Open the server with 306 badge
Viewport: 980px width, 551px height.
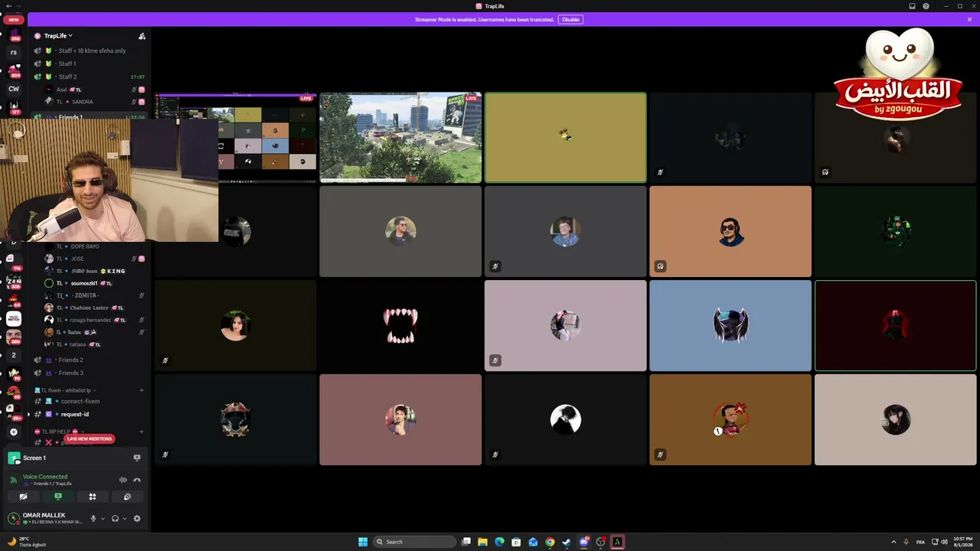(x=14, y=281)
